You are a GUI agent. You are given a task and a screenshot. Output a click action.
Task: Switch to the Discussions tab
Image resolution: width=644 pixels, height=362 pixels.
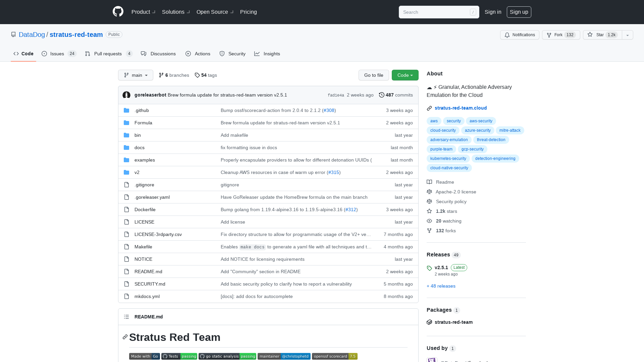158,54
